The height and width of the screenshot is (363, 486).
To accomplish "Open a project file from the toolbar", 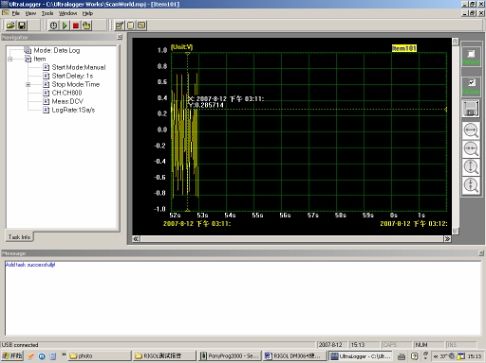I will (x=10, y=25).
